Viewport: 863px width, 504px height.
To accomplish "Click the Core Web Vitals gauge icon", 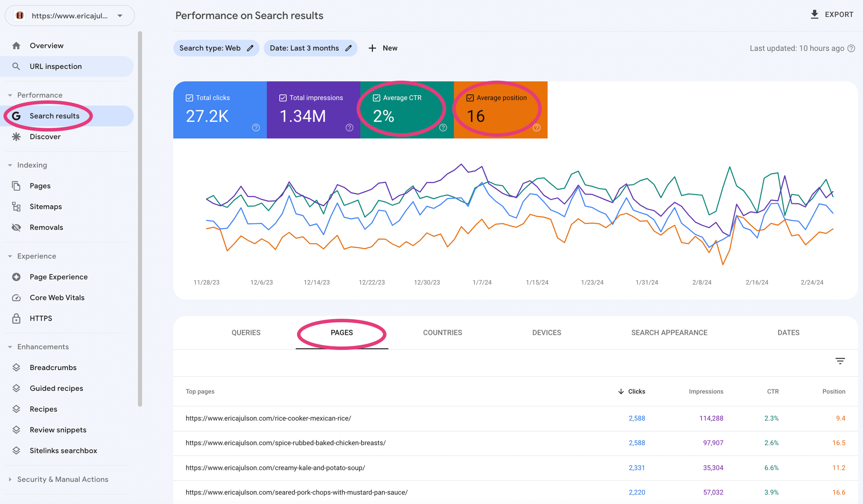I will point(16,298).
